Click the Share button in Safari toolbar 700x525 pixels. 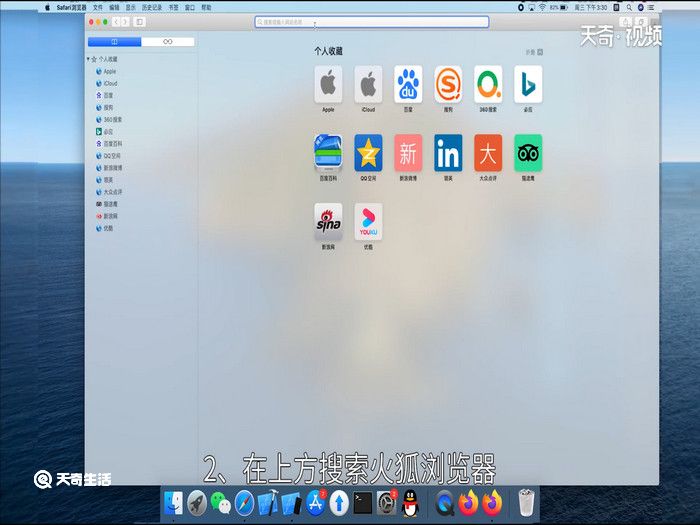tap(626, 22)
